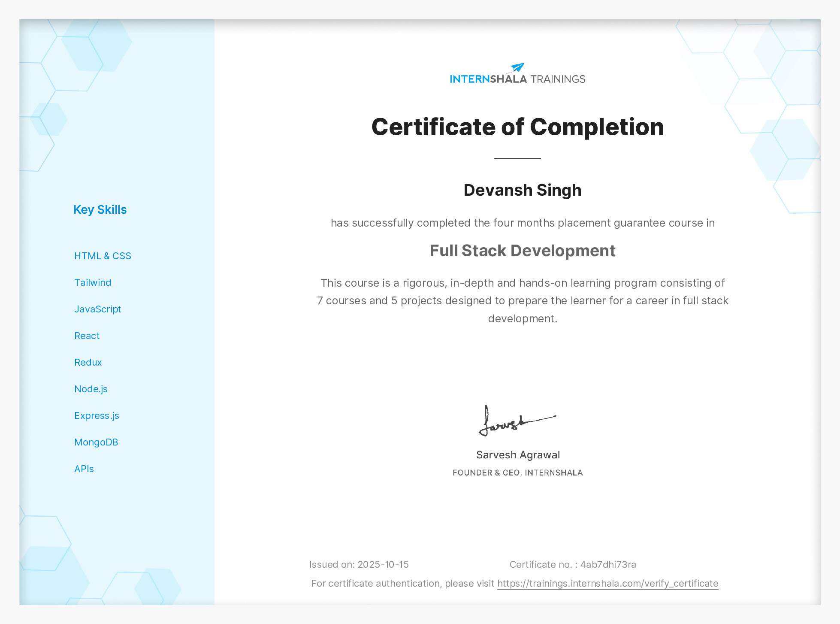Click the Founder & CEO text
The image size is (840, 624).
[x=517, y=472]
